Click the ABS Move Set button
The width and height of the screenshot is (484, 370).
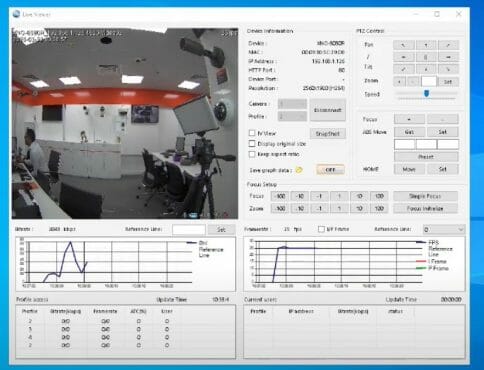tap(443, 132)
